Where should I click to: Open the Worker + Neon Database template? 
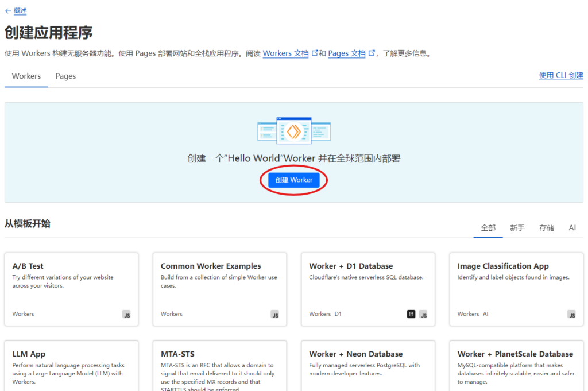pos(368,366)
